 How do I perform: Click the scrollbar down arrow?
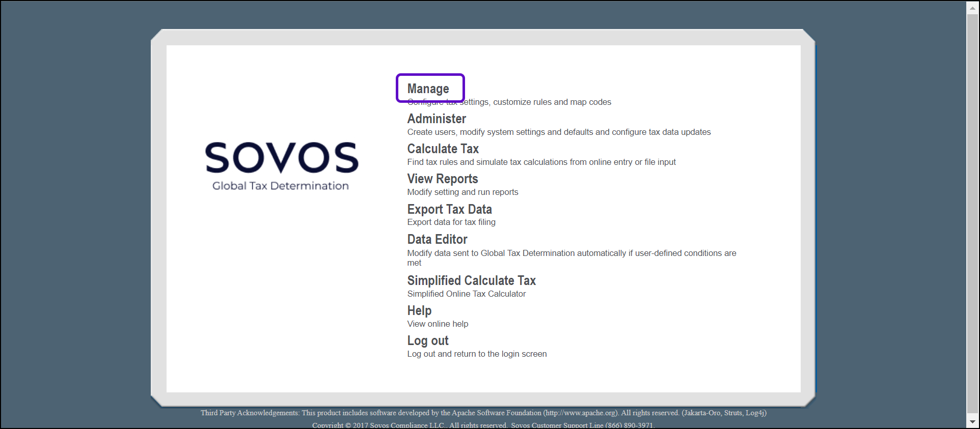click(972, 422)
